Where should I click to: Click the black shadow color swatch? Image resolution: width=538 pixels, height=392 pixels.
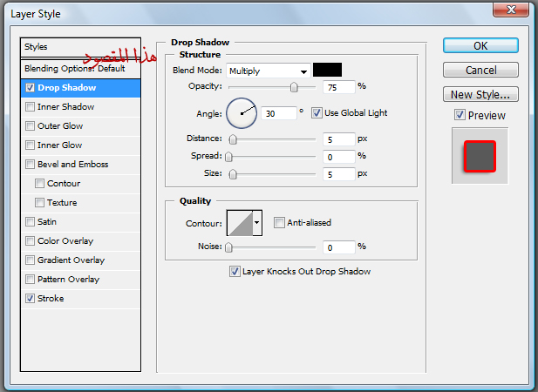pyautogui.click(x=328, y=71)
